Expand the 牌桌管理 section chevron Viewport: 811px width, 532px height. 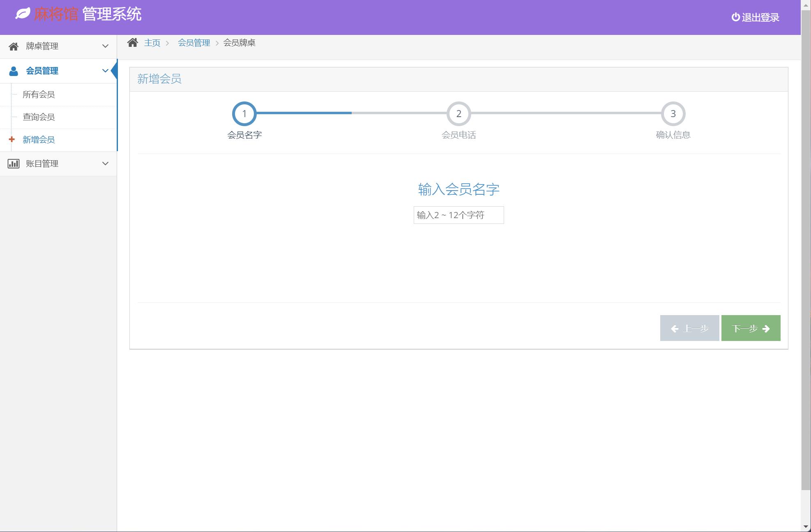pos(106,46)
